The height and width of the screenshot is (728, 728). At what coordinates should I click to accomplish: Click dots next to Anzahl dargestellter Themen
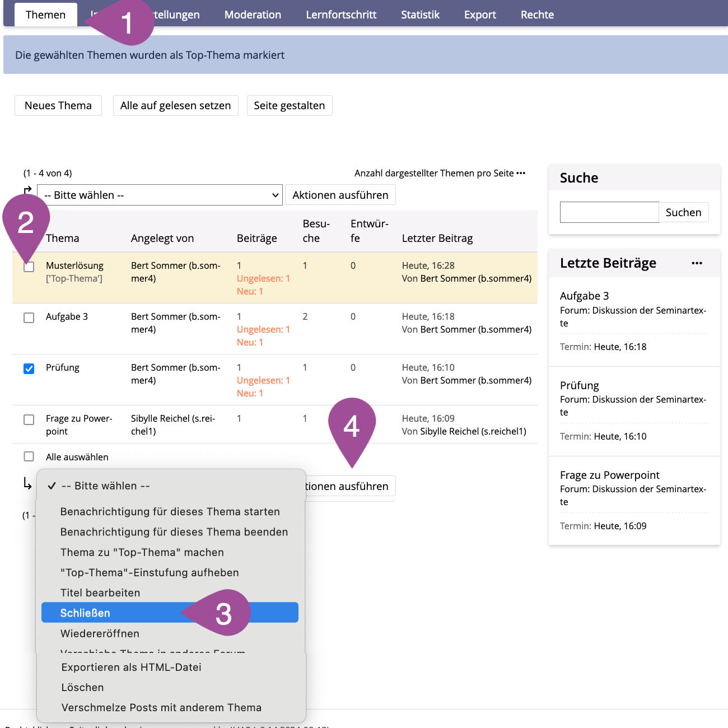pyautogui.click(x=521, y=173)
